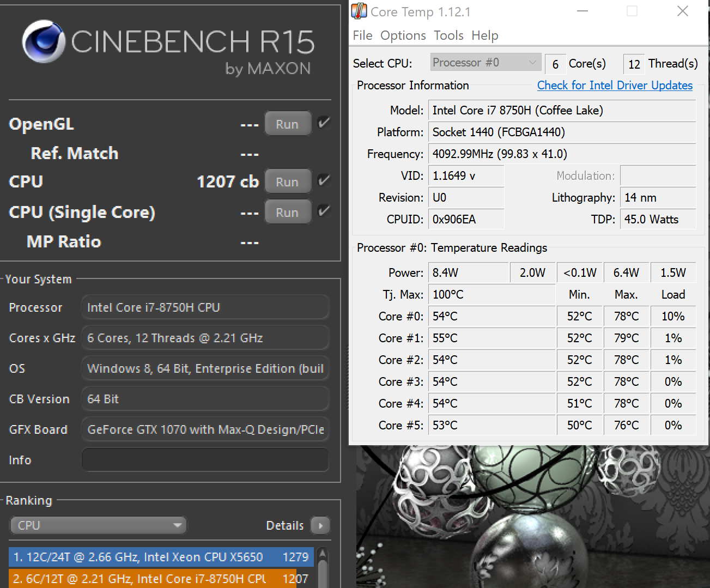Screen dimensions: 710x588
Task: Click the empty Modulation value field
Action: point(658,176)
